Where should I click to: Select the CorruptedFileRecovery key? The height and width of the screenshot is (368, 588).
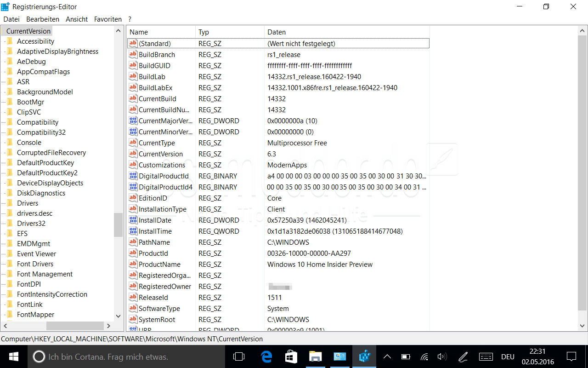(51, 152)
